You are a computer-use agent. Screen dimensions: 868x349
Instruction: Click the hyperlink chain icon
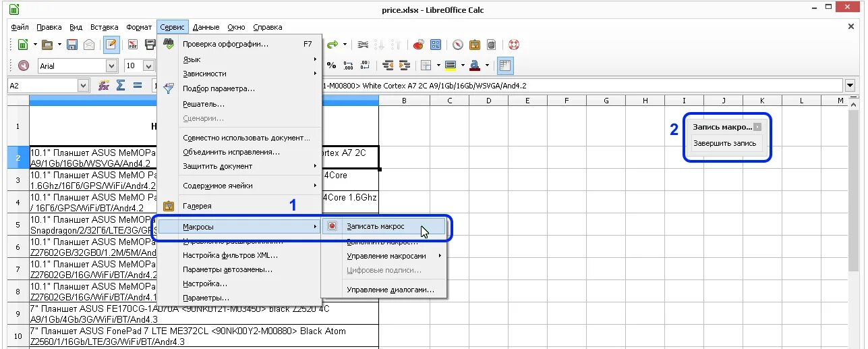(363, 45)
